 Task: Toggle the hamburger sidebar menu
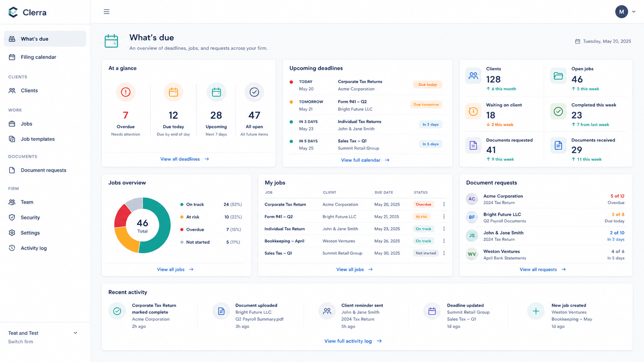[107, 12]
